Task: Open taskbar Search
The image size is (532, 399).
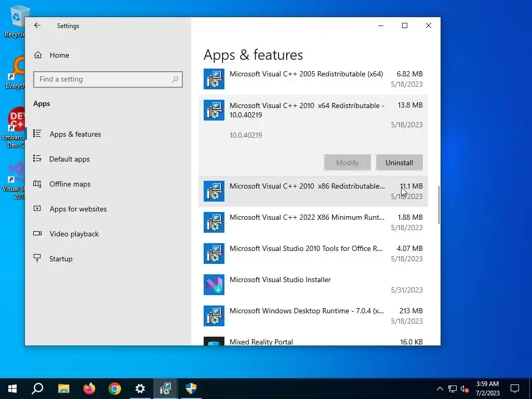Action: pos(37,389)
